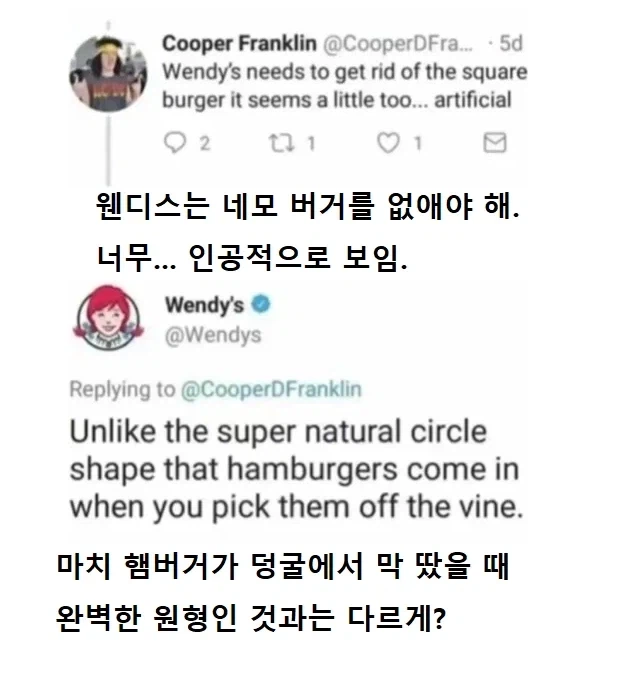Click the reply speech bubble icon
The height and width of the screenshot is (678, 629).
click(175, 144)
